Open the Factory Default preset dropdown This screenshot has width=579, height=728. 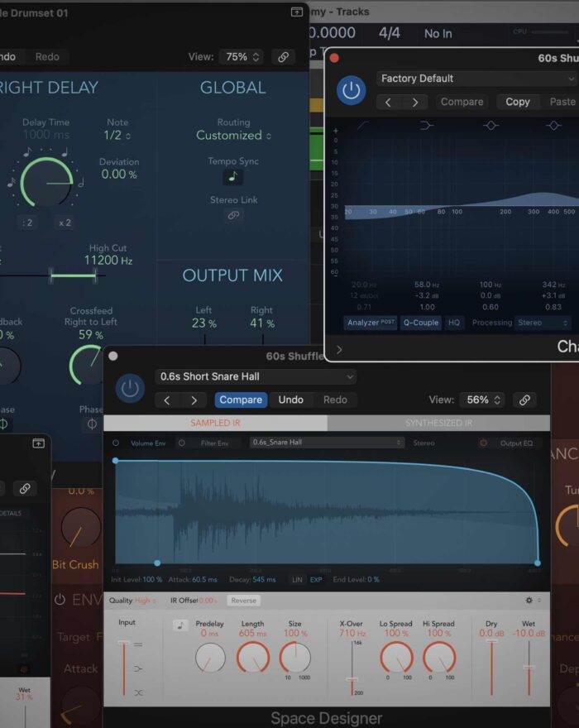pyautogui.click(x=477, y=79)
